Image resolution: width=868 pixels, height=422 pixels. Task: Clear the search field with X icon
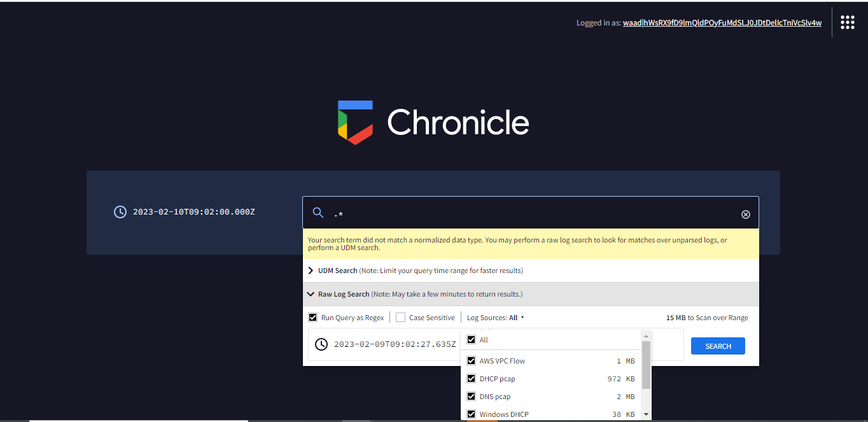746,215
